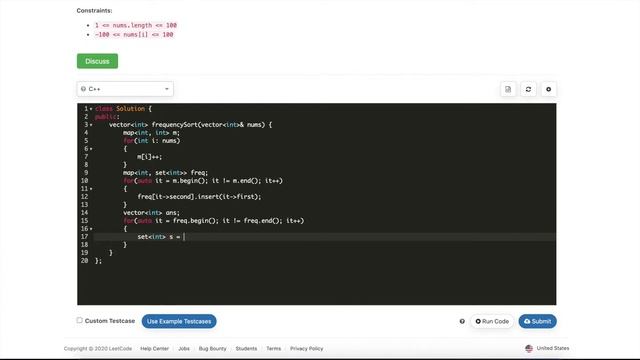Open the Bug Bounty link

[x=212, y=349]
